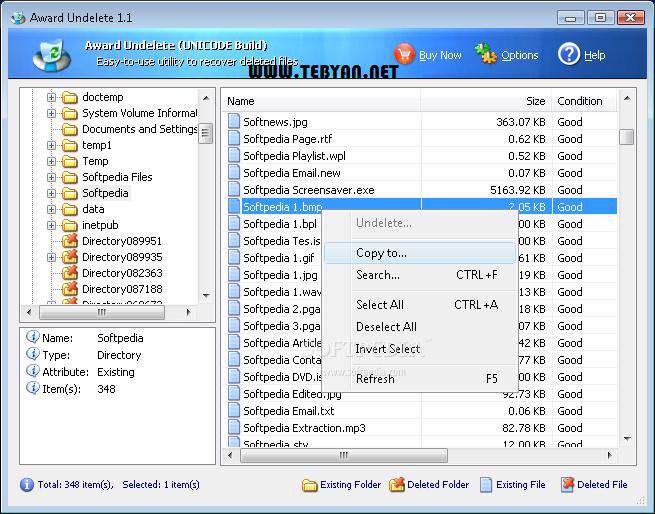Click the folder tree horizontal scrollbar thumb

click(x=102, y=312)
